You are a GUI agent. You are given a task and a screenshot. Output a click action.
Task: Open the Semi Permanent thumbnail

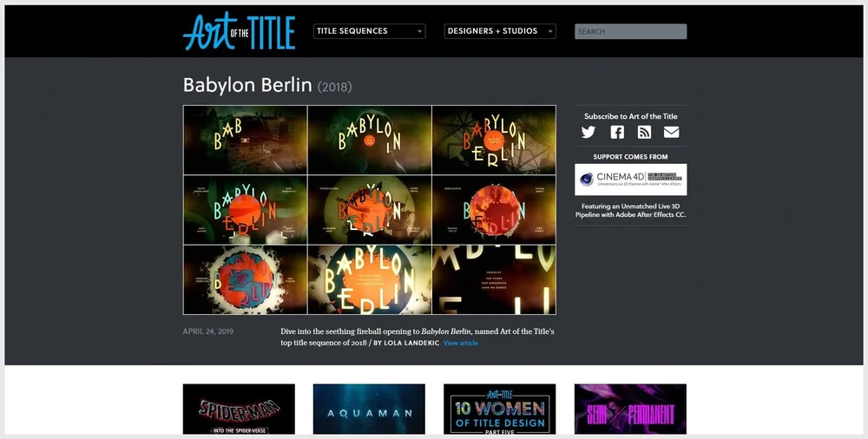pos(630,410)
